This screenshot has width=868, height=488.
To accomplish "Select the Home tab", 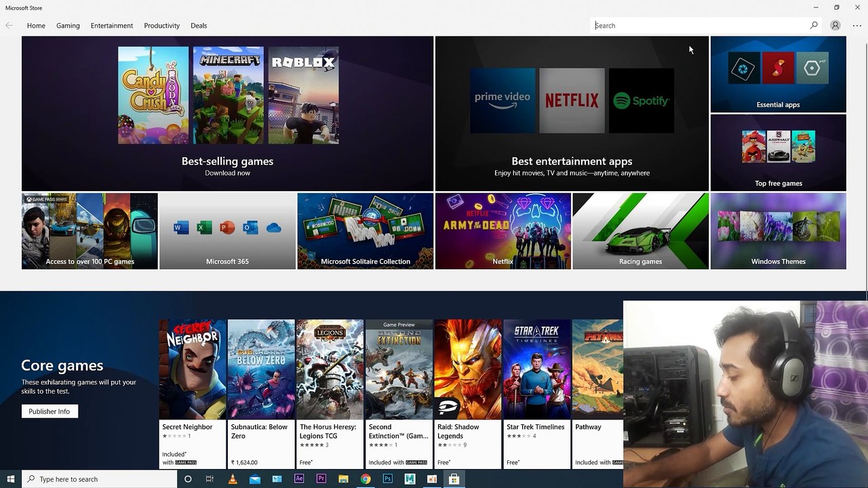I will click(x=36, y=26).
